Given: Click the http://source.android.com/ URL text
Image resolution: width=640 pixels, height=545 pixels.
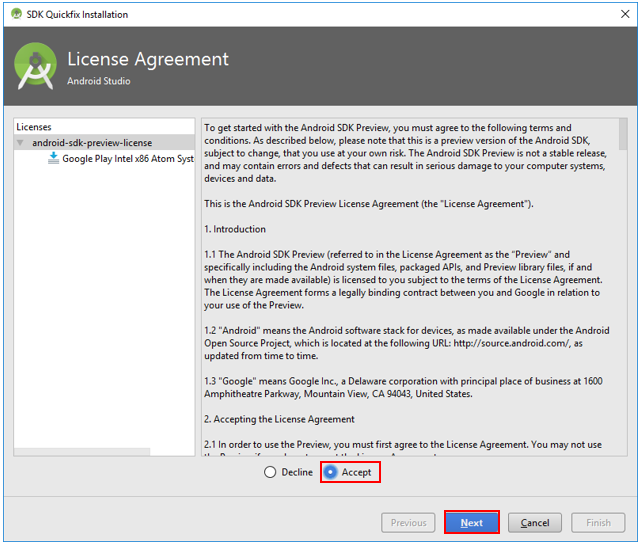Looking at the screenshot, I should tap(511, 343).
